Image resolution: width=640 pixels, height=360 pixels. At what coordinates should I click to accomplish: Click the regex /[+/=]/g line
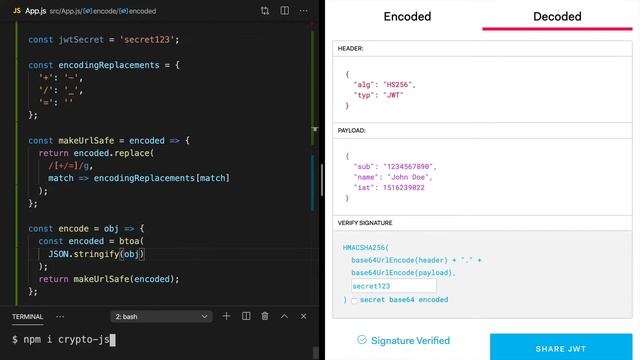click(71, 166)
